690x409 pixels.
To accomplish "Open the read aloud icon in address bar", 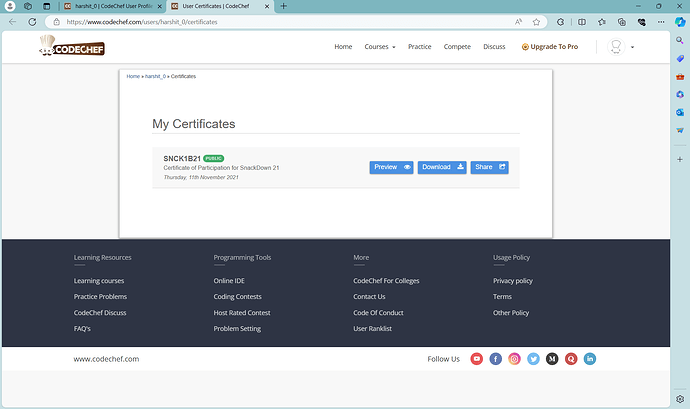I will (518, 22).
